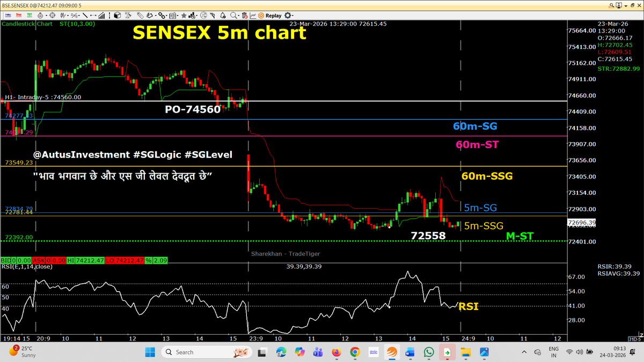Click the circular shuffle arrows icon
Viewport: 644px width, 362px height.
point(203,16)
